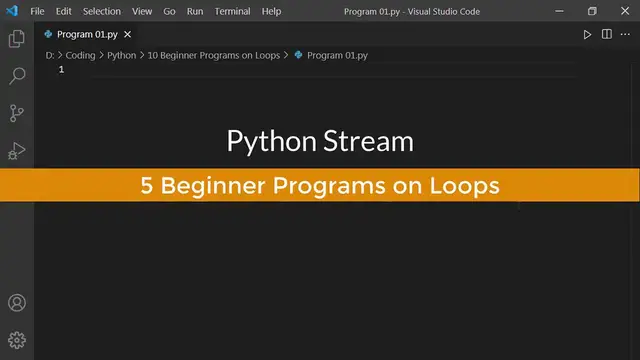Viewport: 640px width, 360px height.
Task: Restore down the VS Code window
Action: (x=592, y=11)
